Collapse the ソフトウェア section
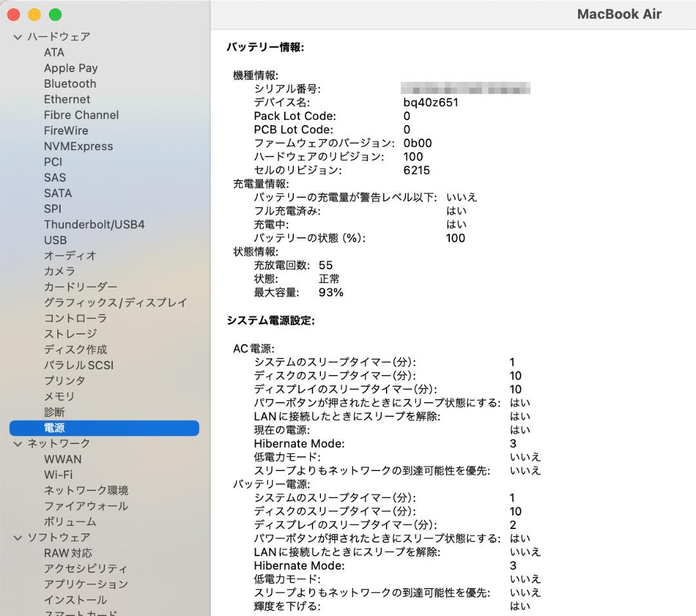 pyautogui.click(x=16, y=537)
